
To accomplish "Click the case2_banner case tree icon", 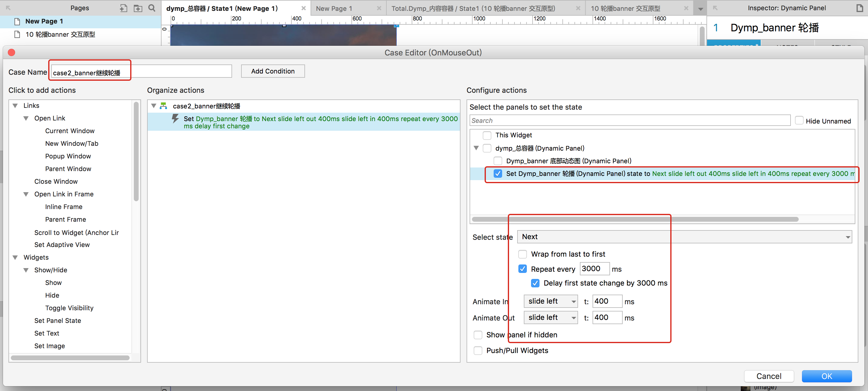I will 164,106.
